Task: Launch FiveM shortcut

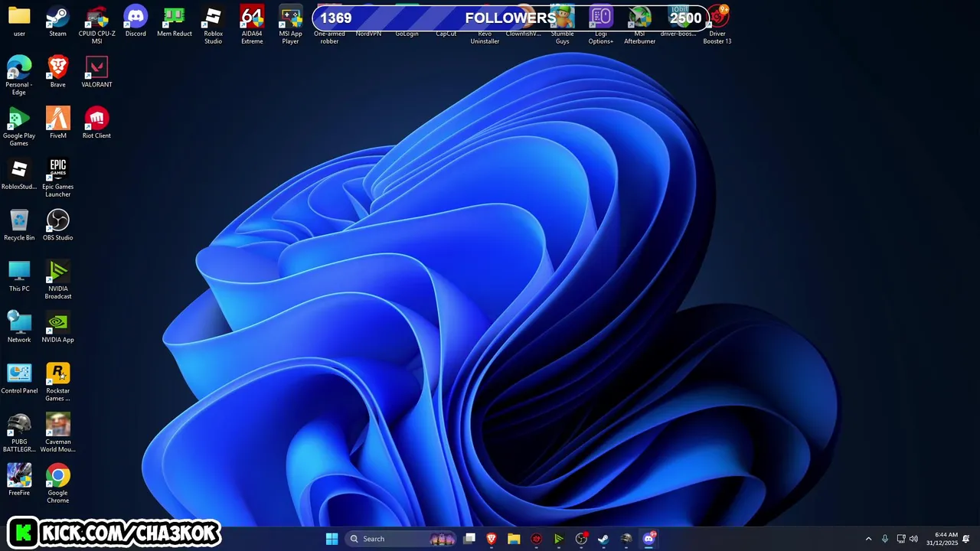Action: pyautogui.click(x=57, y=118)
